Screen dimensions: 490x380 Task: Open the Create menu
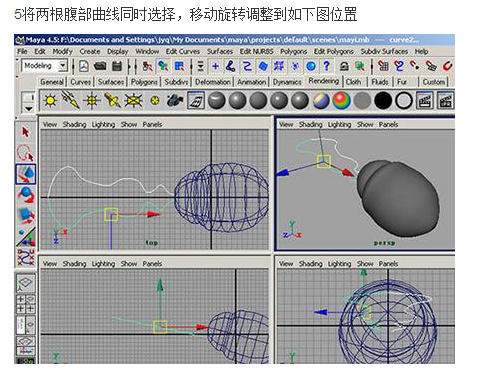coord(90,52)
